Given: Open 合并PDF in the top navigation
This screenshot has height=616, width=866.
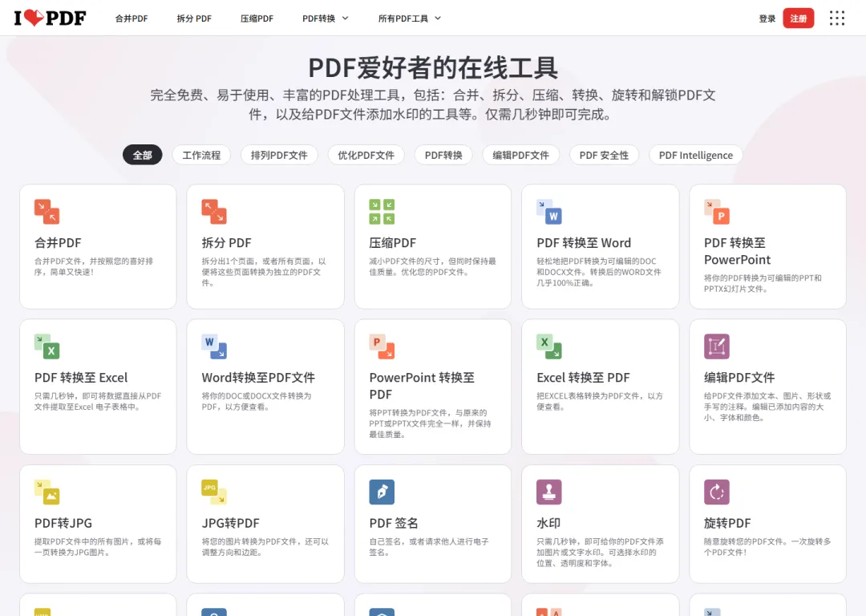Looking at the screenshot, I should coord(132,18).
